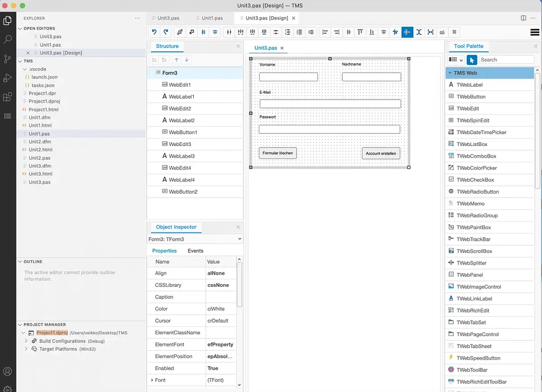Screen dimensions: 542x392
Task: Click the Redo icon in the designer toolbar
Action: point(166,32)
